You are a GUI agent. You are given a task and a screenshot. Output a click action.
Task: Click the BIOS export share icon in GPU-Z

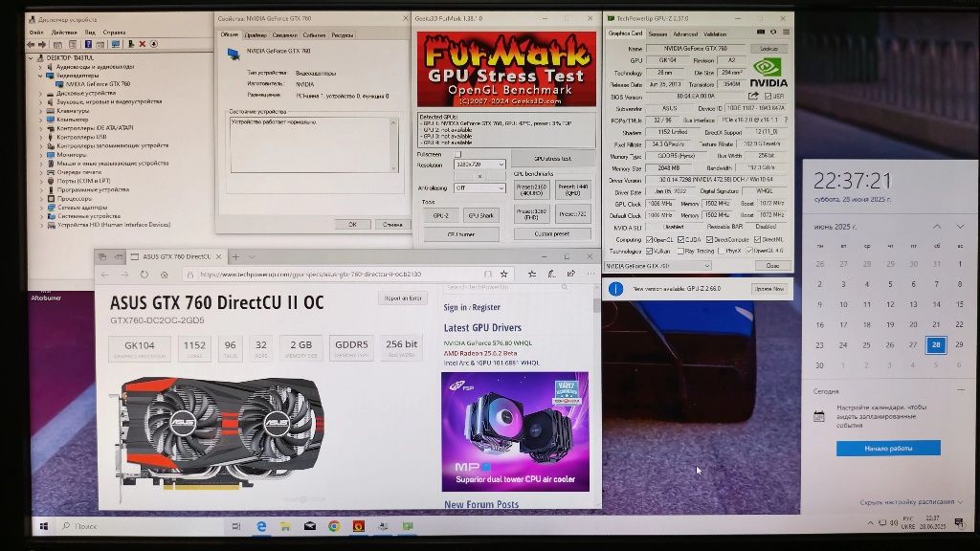click(x=754, y=96)
